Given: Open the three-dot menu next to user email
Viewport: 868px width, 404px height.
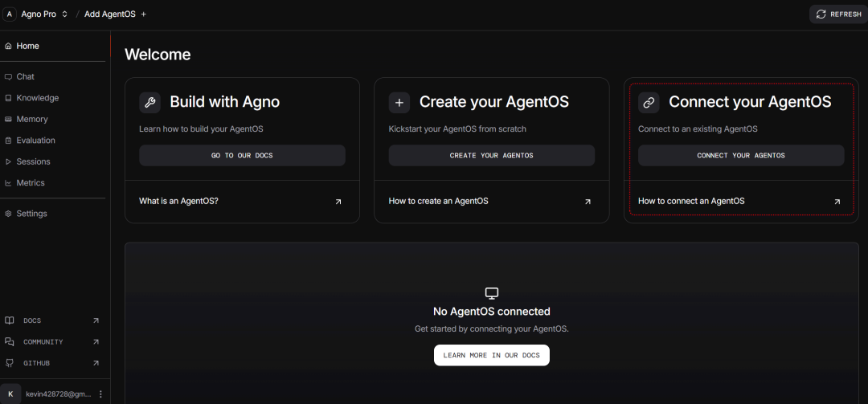Looking at the screenshot, I should (x=100, y=394).
